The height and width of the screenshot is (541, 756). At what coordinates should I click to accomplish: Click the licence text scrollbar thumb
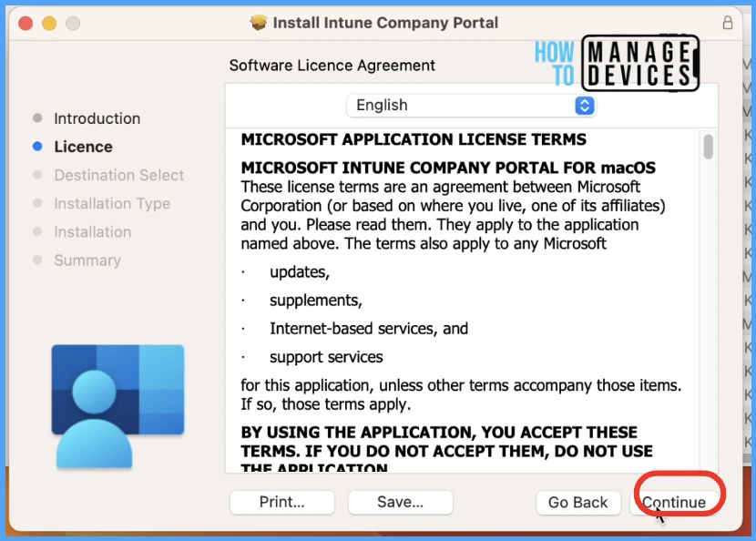[708, 146]
